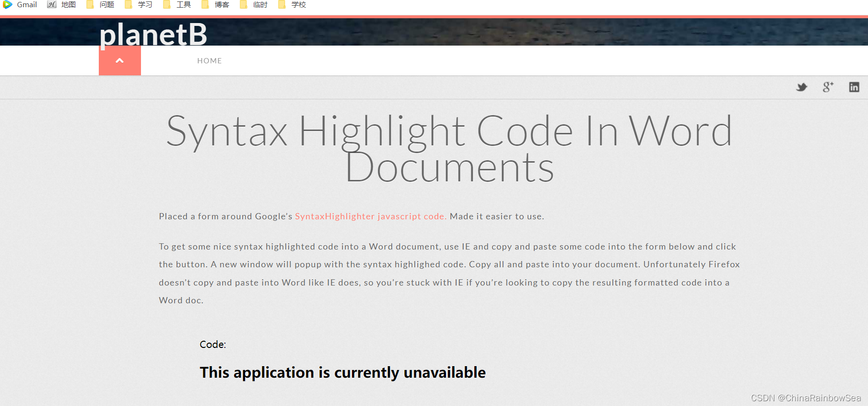Open the 地图 bookmark
Image resolution: width=868 pixels, height=406 pixels.
(x=62, y=4)
